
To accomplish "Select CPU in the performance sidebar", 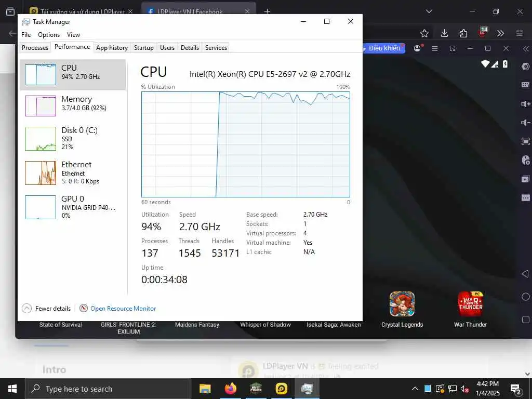I will click(x=73, y=75).
